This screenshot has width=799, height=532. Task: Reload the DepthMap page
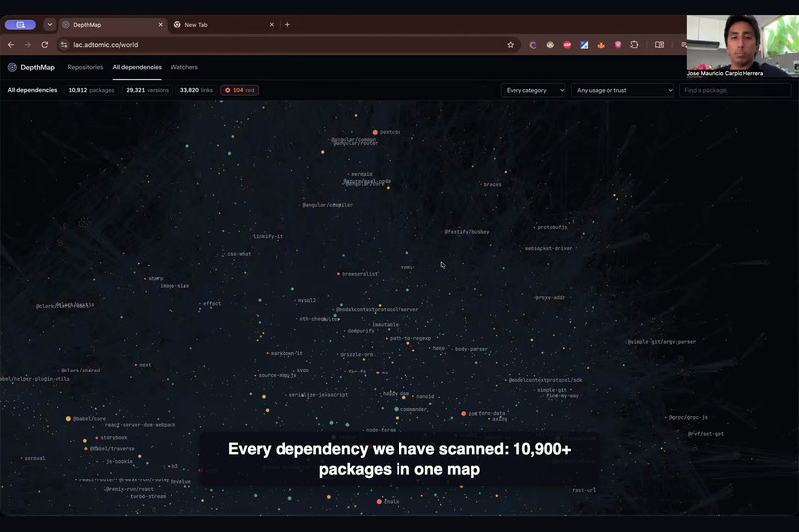45,45
